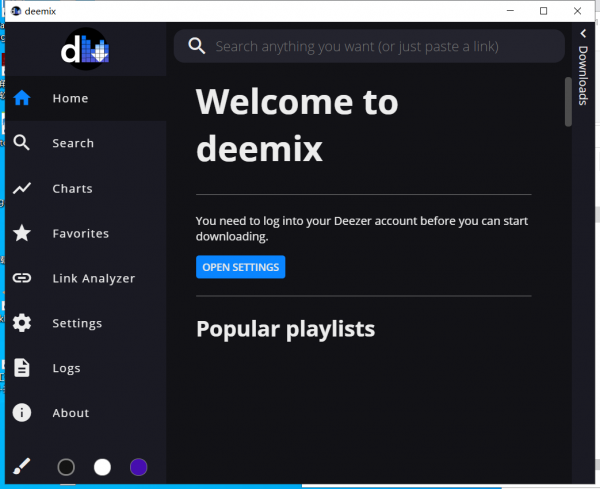Click the magnifier icon in search bar

coord(197,46)
